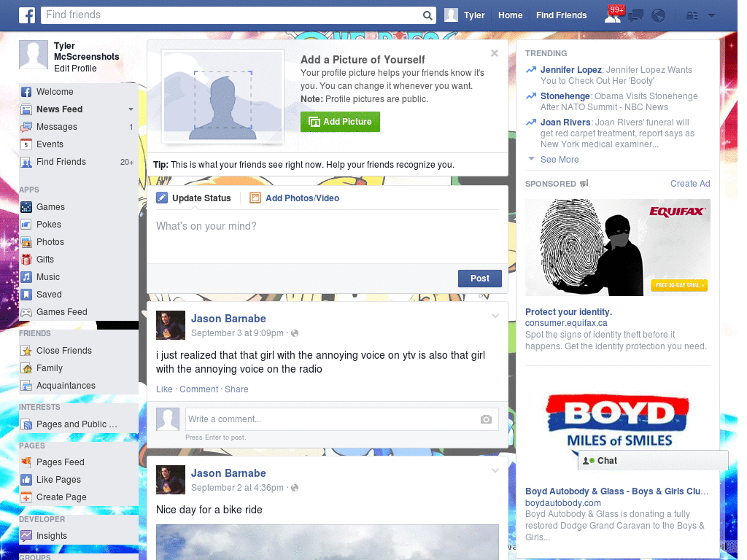
Task: Open the Chat bar
Action: tap(653, 461)
